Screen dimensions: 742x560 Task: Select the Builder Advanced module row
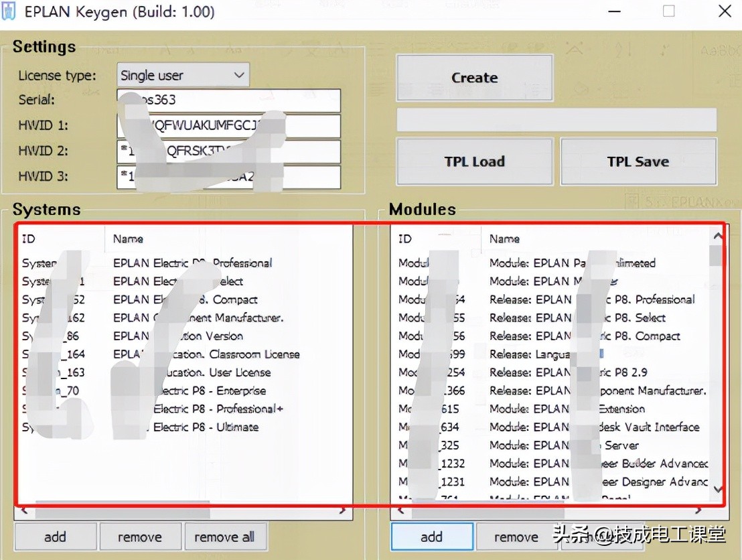point(552,464)
